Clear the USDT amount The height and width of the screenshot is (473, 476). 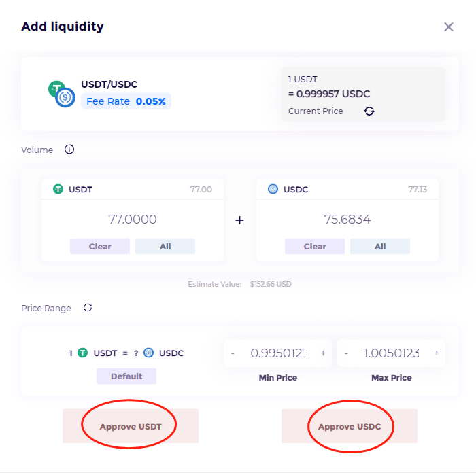(100, 246)
